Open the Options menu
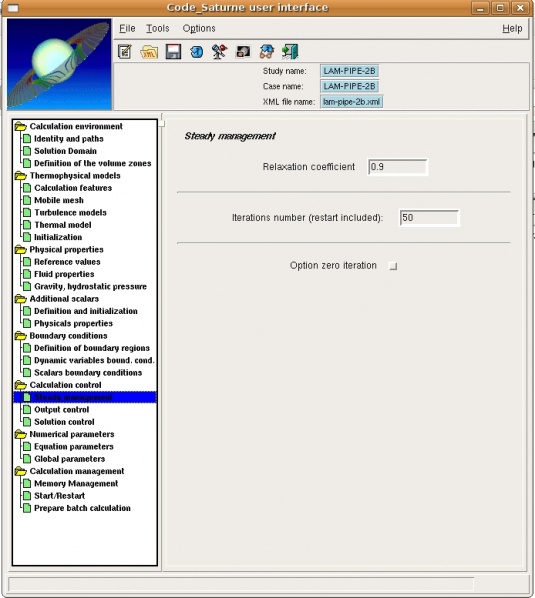This screenshot has width=535, height=598. (199, 28)
